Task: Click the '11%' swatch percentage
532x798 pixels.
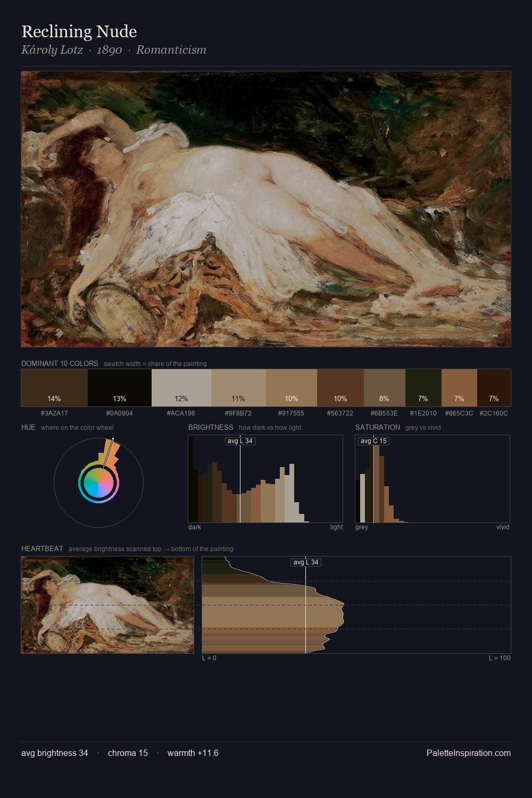Action: 238,398
